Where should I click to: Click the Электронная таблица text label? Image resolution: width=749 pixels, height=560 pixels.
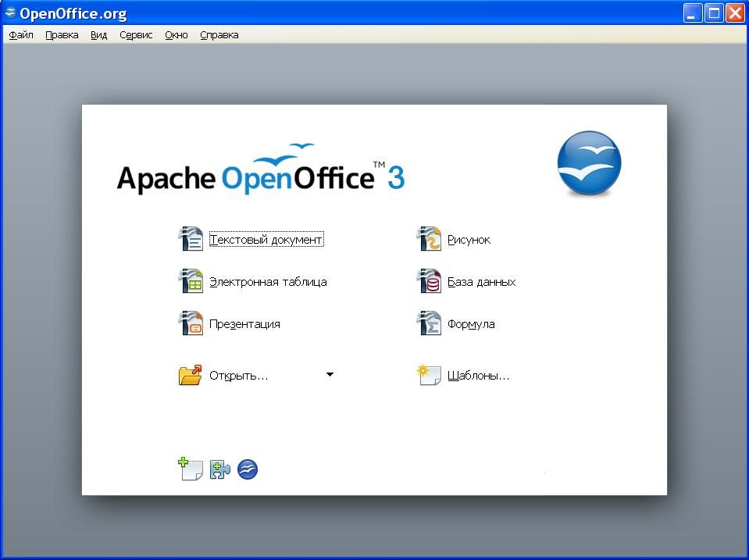(268, 282)
